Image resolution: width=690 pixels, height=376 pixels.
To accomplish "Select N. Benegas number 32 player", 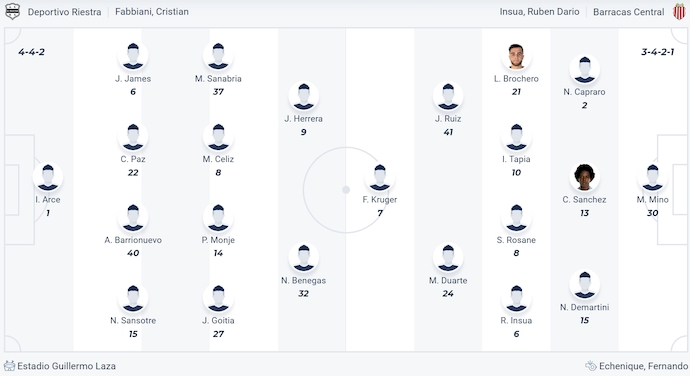I will 304,270.
